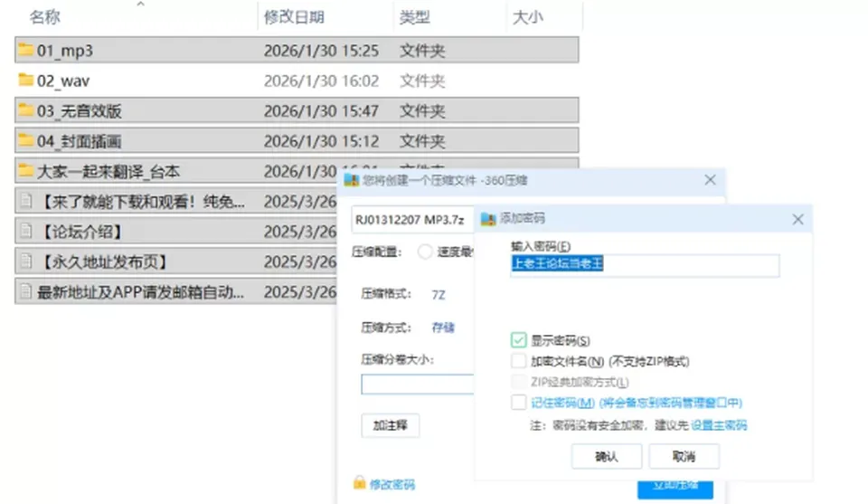Select the 【永久地址发布页】 file name
The height and width of the screenshot is (504, 868).
[105, 262]
